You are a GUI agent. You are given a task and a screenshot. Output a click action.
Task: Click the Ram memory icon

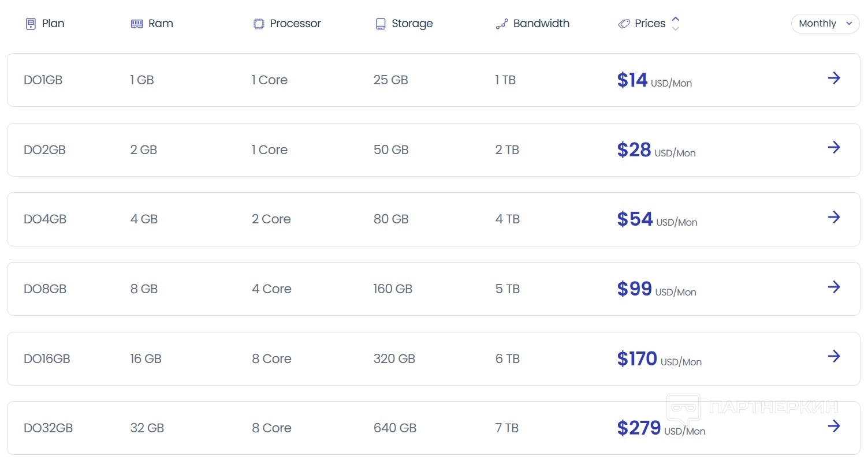137,24
